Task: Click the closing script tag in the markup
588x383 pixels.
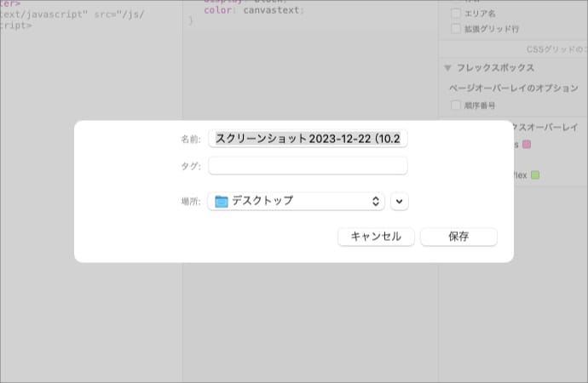Action: 17,26
